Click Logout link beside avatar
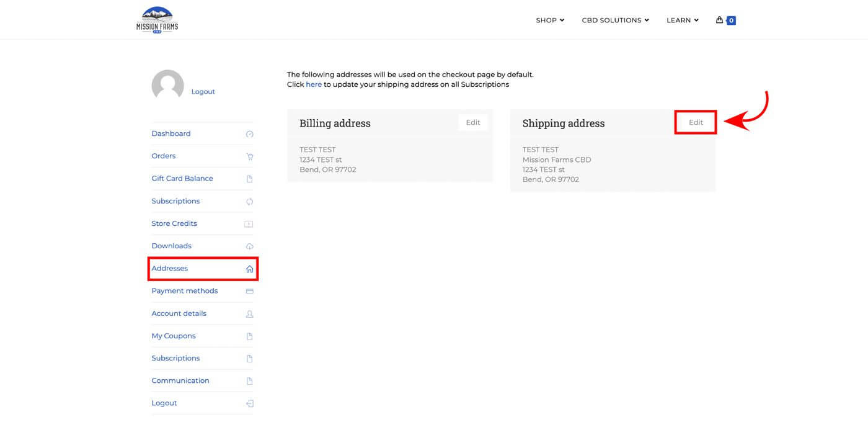 coord(203,91)
